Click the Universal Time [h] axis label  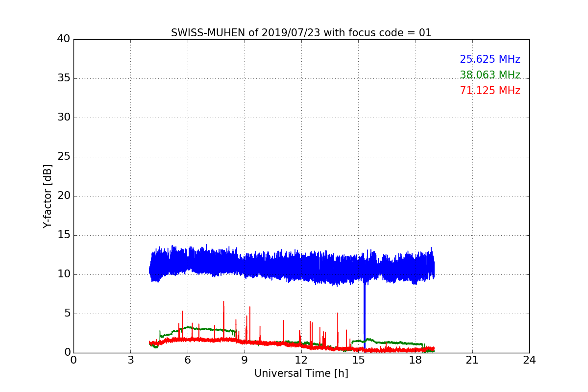coord(301,373)
